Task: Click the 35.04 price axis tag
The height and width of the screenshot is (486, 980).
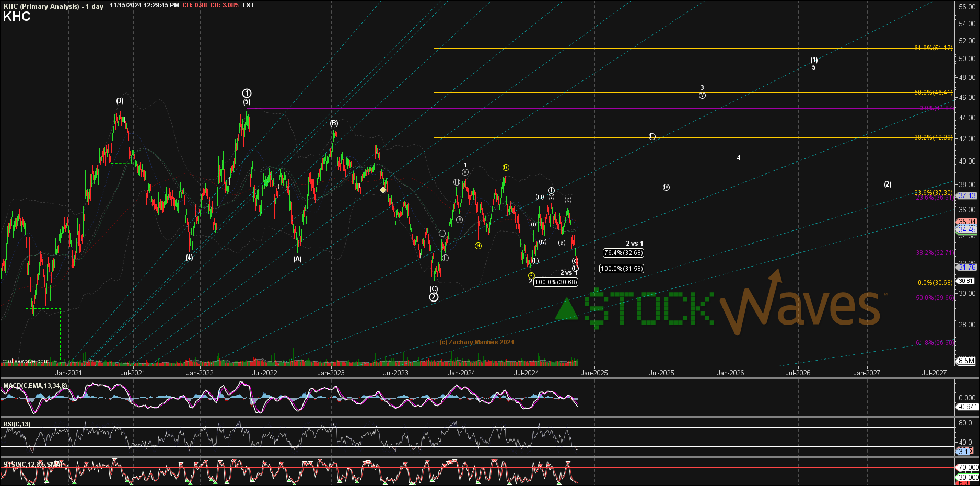Action: 967,222
